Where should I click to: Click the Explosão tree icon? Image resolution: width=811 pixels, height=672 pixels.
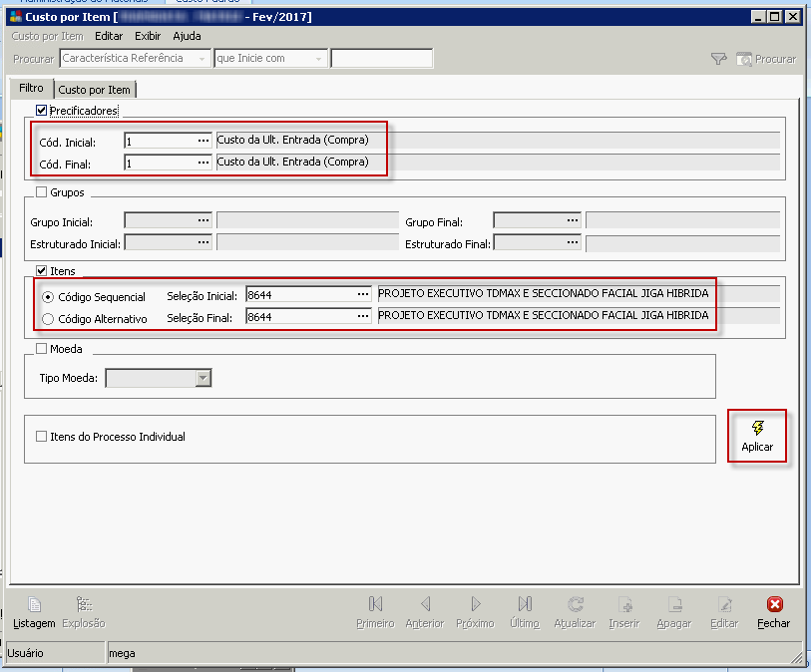coord(84,604)
